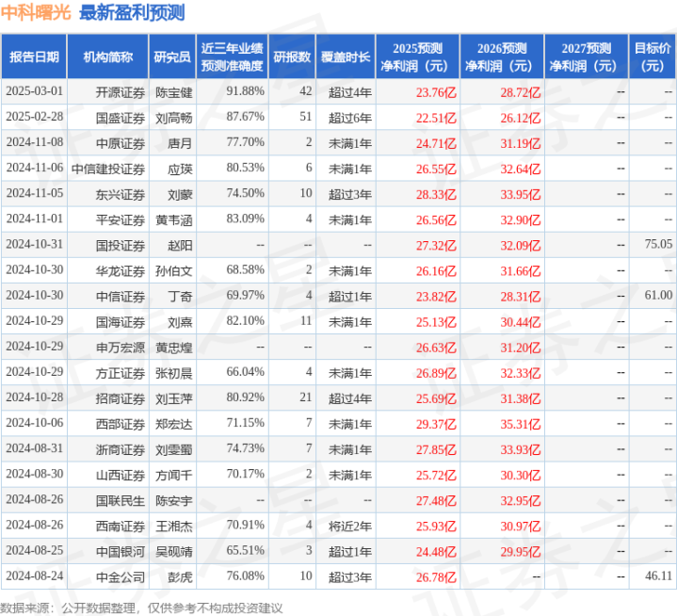Click researcher name 刘高畅
The width and height of the screenshot is (677, 616).
(174, 118)
